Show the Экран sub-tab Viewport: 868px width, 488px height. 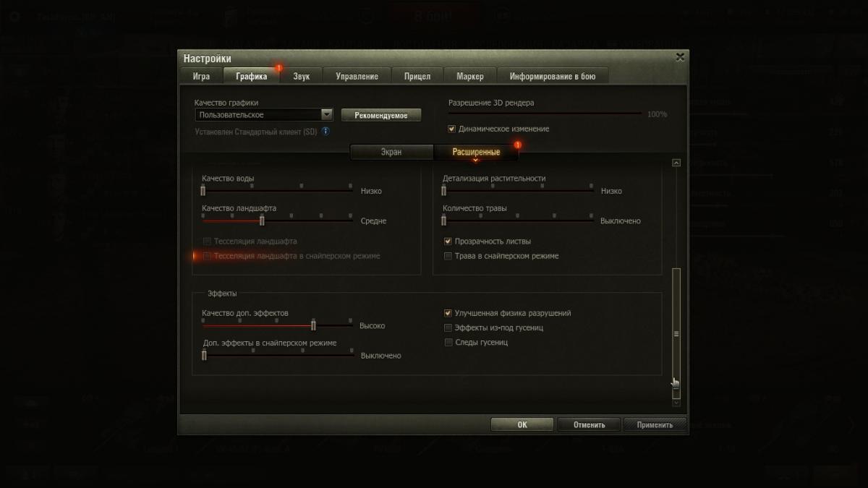tap(391, 152)
